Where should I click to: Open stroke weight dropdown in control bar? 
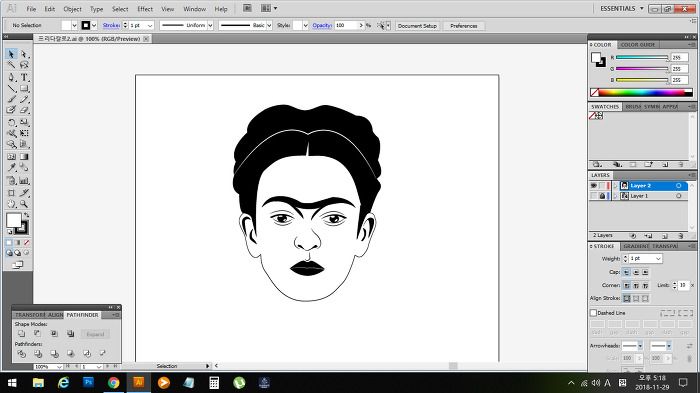point(150,25)
